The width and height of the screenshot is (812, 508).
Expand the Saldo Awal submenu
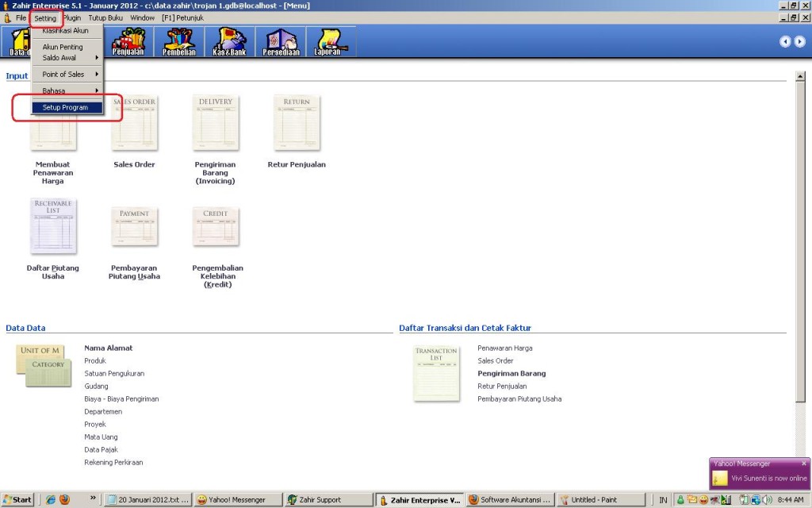(x=67, y=58)
